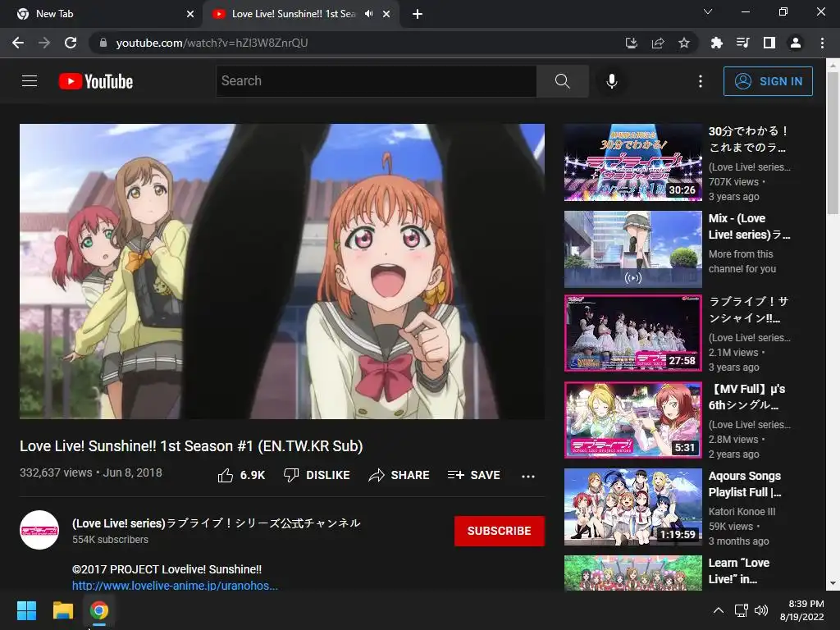This screenshot has height=630, width=840.
Task: Open File Explorer from taskbar
Action: coord(62,610)
